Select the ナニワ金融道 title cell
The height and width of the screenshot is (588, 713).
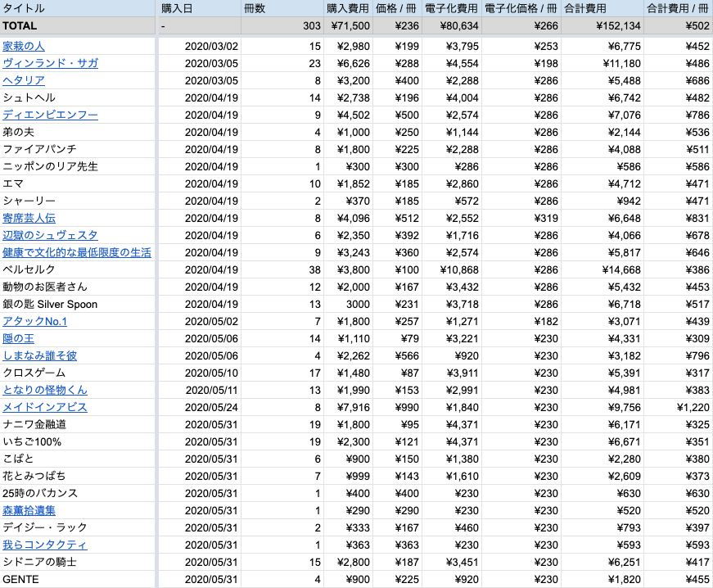[78, 425]
